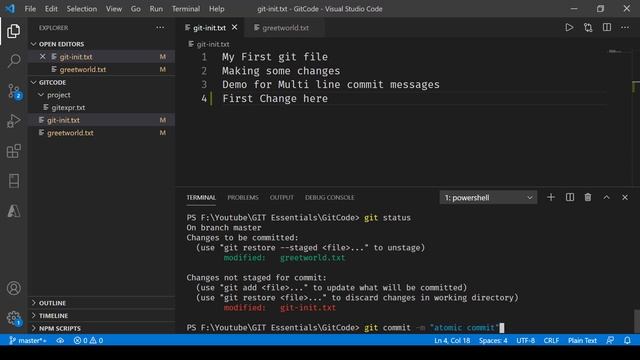Image resolution: width=640 pixels, height=360 pixels.
Task: Create a new terminal with plus icon
Action: (551, 198)
